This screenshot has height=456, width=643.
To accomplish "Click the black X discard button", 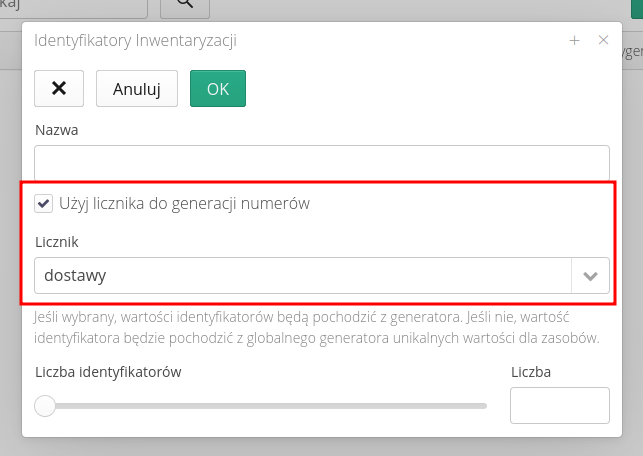I will pos(59,88).
